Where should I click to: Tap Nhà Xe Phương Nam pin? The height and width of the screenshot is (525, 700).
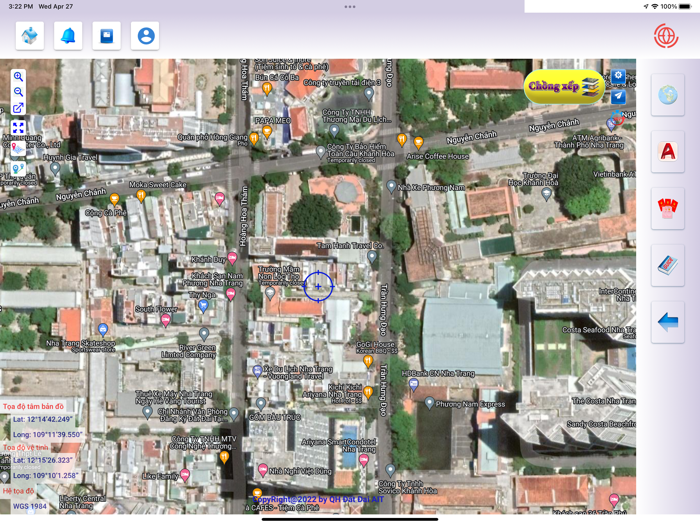(x=391, y=186)
